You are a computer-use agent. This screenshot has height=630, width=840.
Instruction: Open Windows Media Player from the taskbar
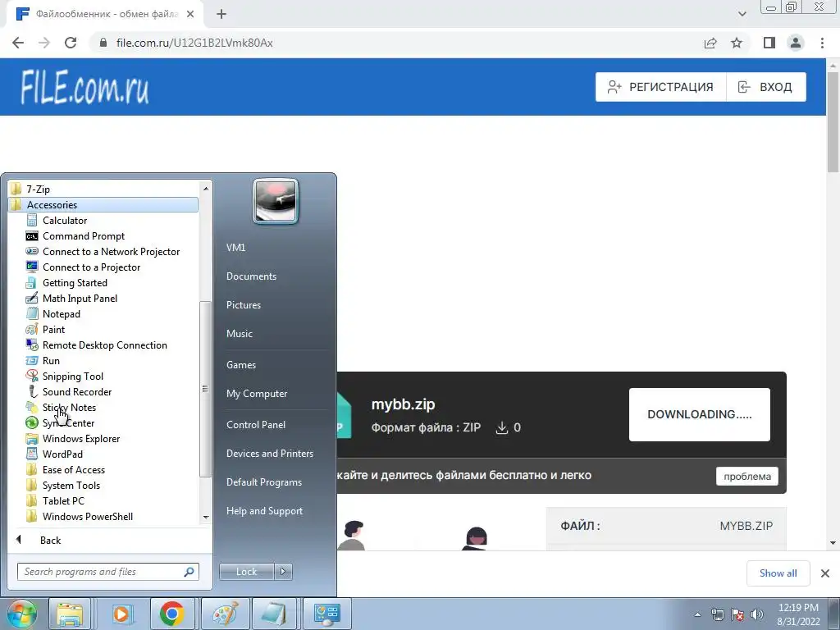[121, 614]
